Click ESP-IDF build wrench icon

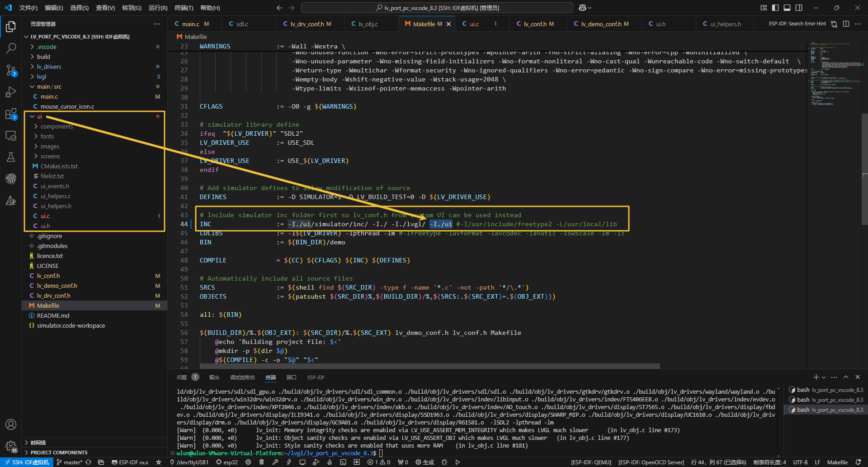275,462
